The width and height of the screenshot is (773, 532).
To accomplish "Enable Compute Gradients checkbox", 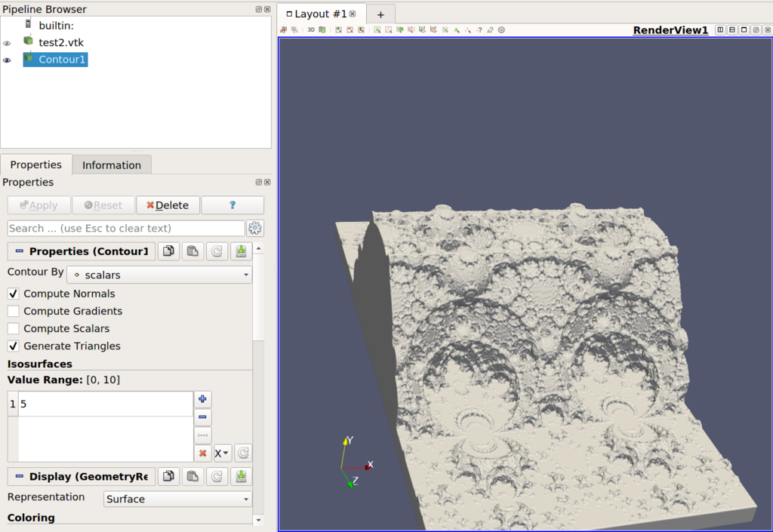I will point(14,312).
